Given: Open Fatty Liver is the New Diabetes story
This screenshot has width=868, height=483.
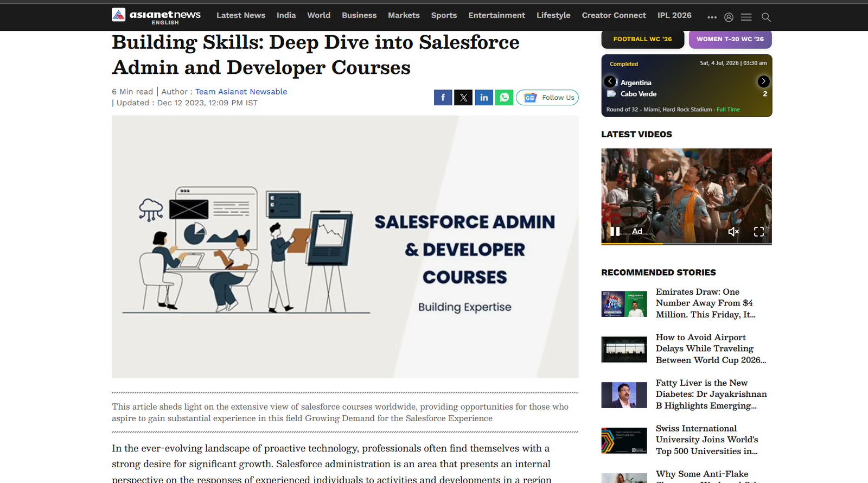Looking at the screenshot, I should [711, 394].
